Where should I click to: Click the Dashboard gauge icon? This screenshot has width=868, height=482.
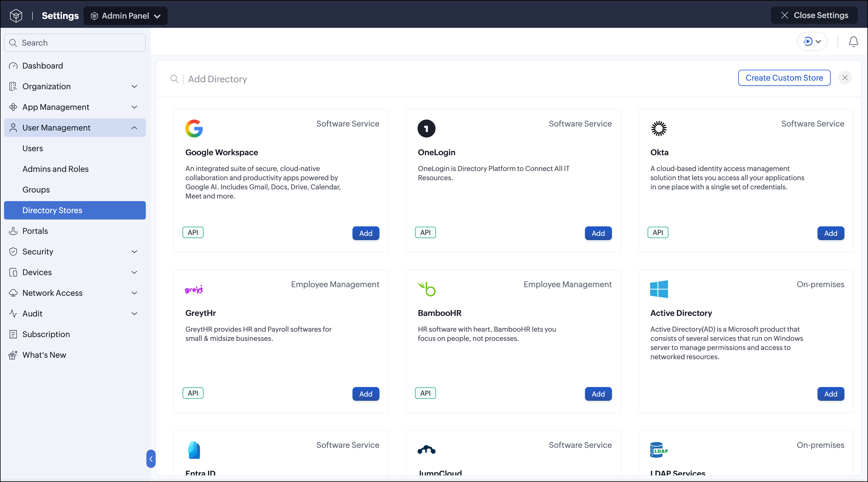click(x=13, y=66)
